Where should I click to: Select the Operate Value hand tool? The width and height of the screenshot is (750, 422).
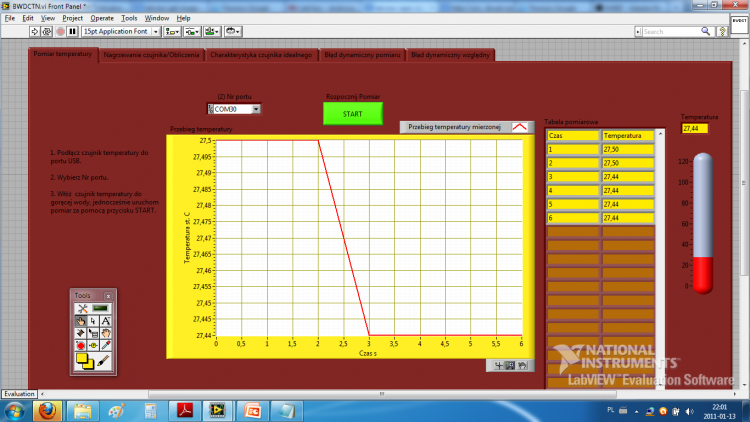tap(80, 321)
